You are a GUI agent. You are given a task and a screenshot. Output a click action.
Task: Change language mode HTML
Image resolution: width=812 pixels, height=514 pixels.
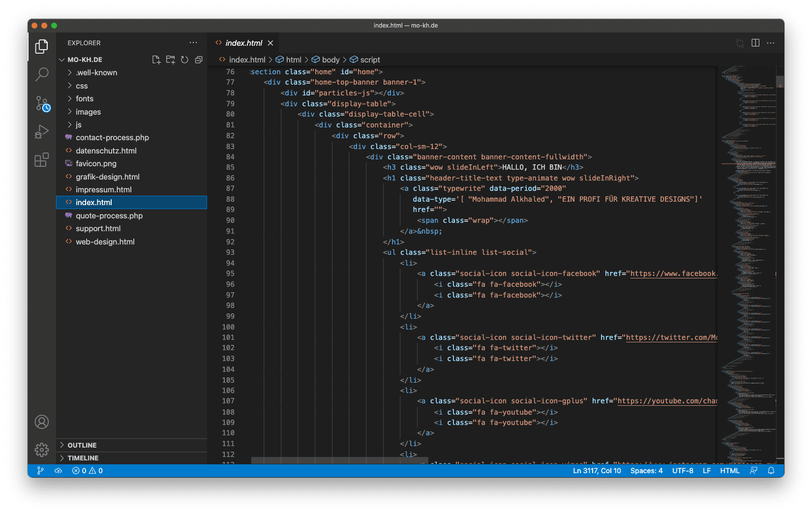point(730,471)
